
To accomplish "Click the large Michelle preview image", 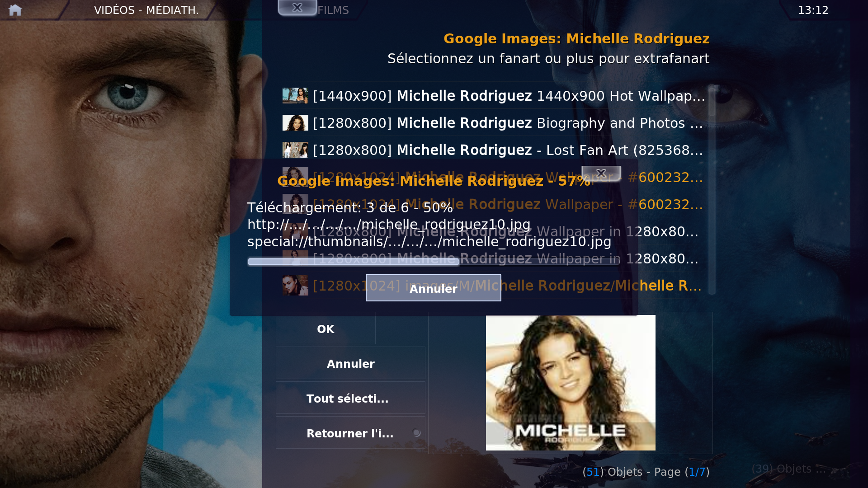I will (x=571, y=382).
